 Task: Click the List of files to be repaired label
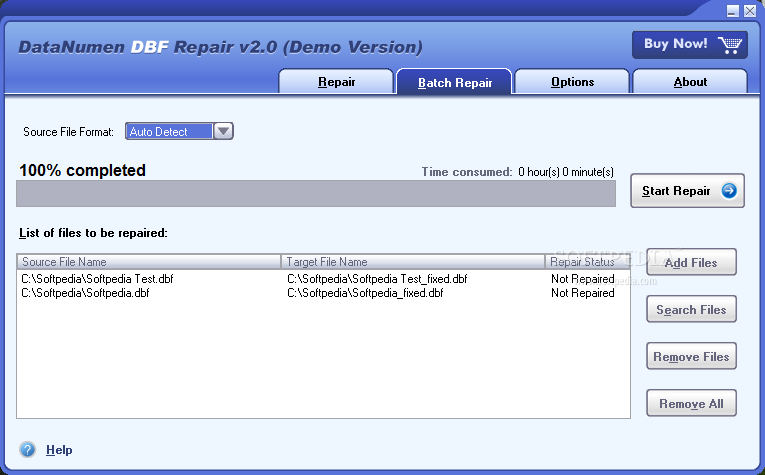point(93,233)
